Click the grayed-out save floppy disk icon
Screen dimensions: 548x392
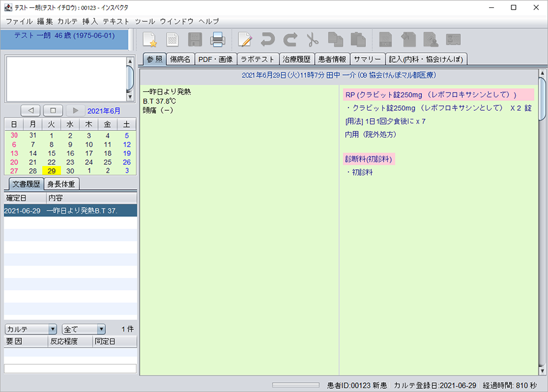click(195, 40)
